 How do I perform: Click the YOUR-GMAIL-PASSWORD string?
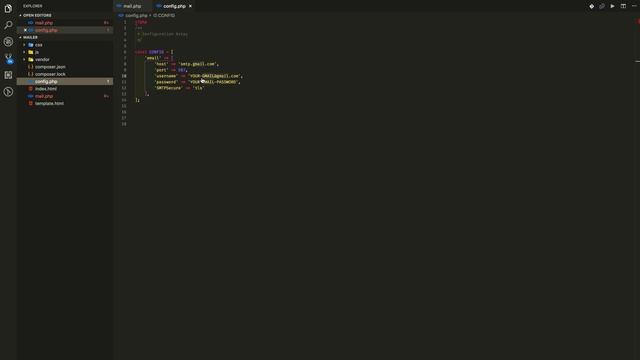(213, 82)
